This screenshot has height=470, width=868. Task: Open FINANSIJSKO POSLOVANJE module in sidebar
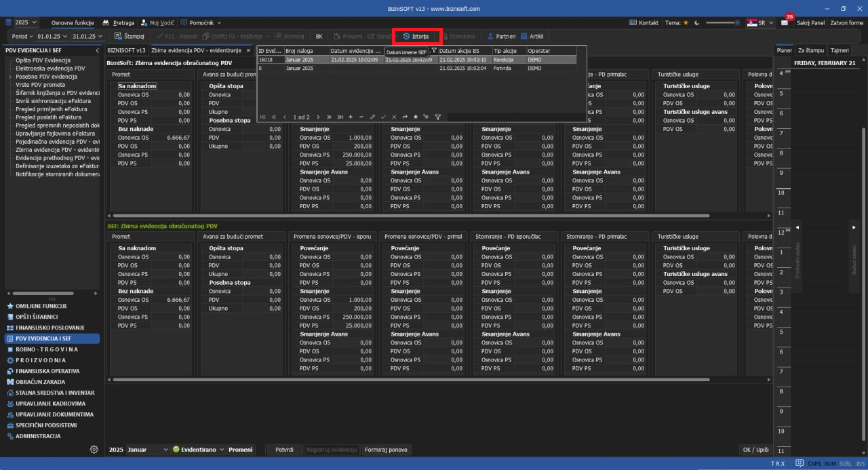52,328
